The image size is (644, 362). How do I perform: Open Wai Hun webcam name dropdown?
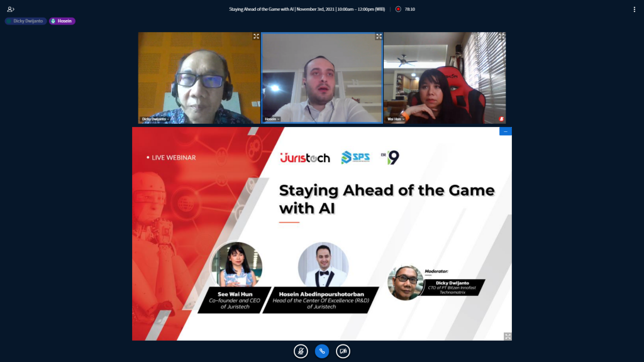click(396, 119)
